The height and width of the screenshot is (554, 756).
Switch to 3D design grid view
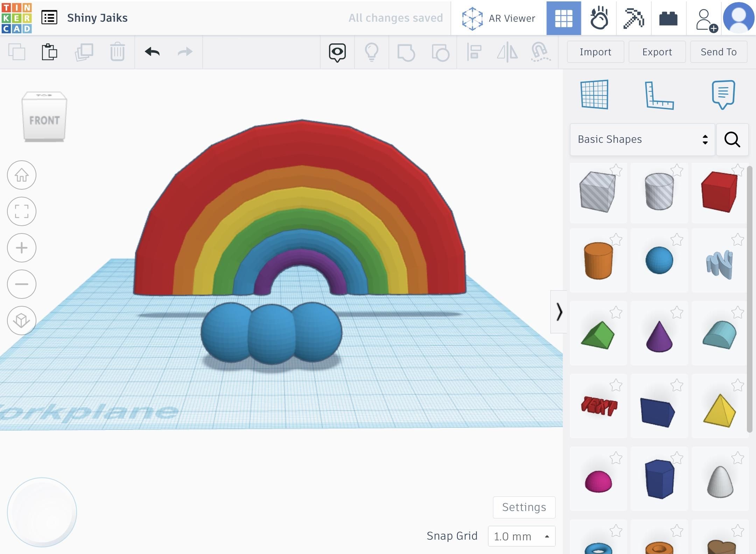click(563, 18)
